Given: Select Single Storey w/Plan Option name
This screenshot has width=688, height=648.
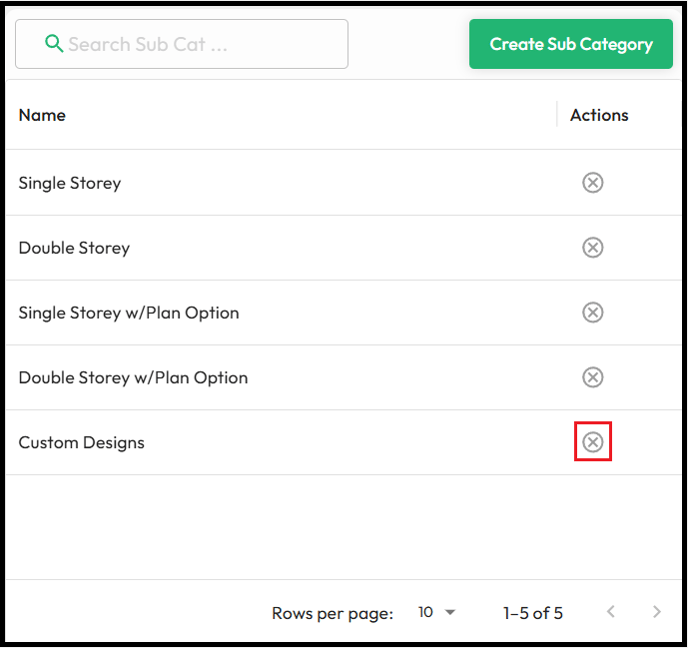Looking at the screenshot, I should 129,313.
